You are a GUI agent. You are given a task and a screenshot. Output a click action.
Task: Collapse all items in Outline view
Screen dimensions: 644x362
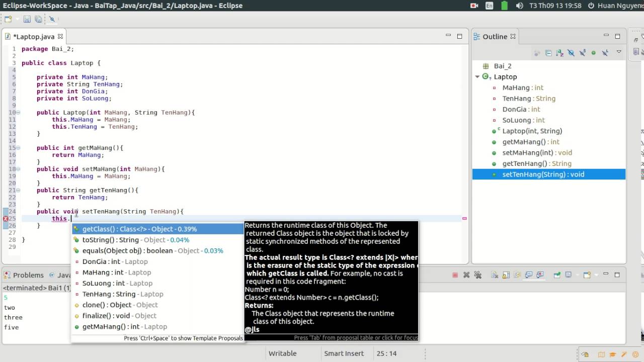tap(548, 53)
